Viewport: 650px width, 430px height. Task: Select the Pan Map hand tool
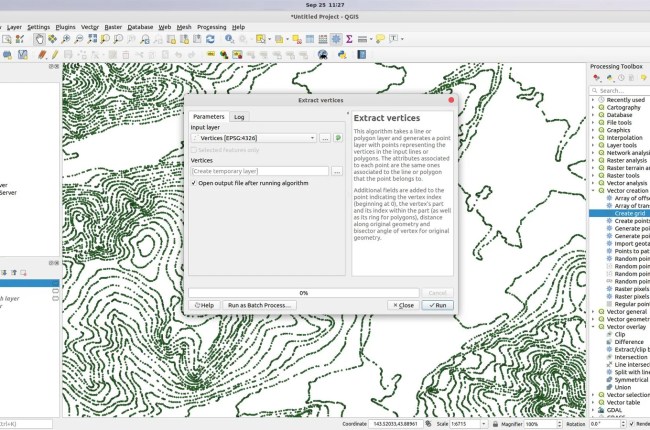point(39,39)
